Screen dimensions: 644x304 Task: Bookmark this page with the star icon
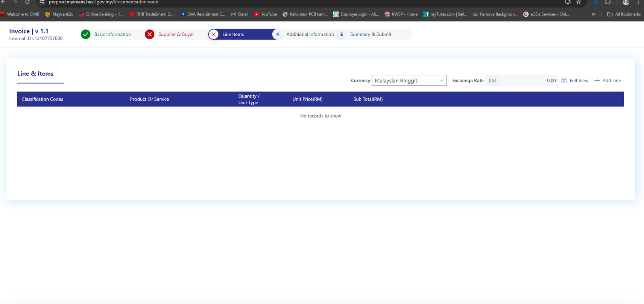pyautogui.click(x=579, y=2)
